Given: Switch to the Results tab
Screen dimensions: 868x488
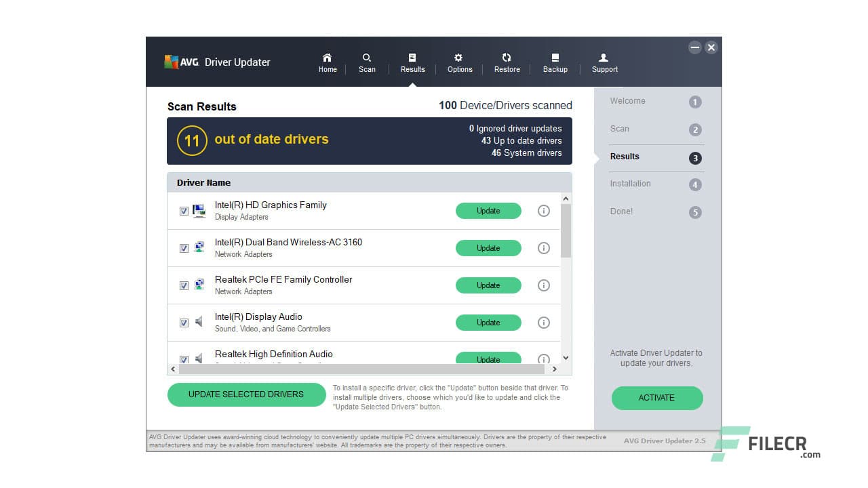Looking at the screenshot, I should pyautogui.click(x=412, y=61).
